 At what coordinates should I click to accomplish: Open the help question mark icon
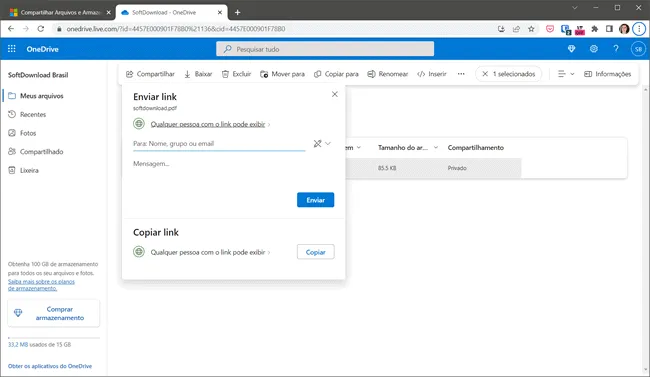click(x=616, y=49)
